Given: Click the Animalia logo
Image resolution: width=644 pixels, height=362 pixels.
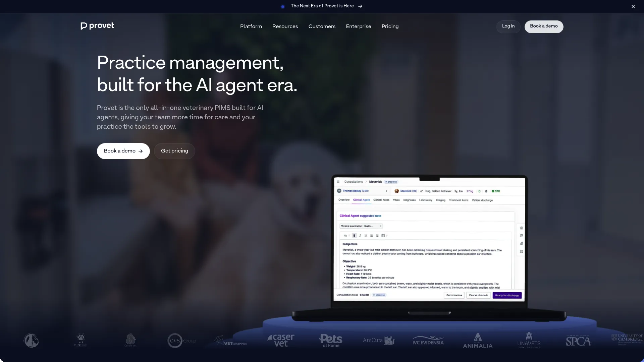Looking at the screenshot, I should (478, 341).
